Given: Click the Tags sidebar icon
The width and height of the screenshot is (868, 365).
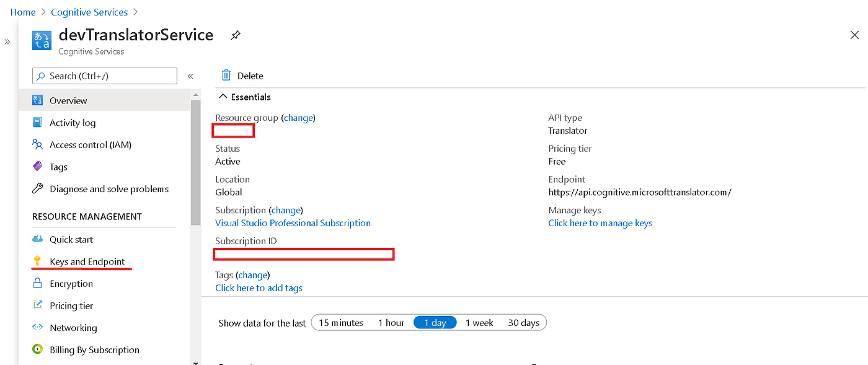Looking at the screenshot, I should [x=38, y=166].
